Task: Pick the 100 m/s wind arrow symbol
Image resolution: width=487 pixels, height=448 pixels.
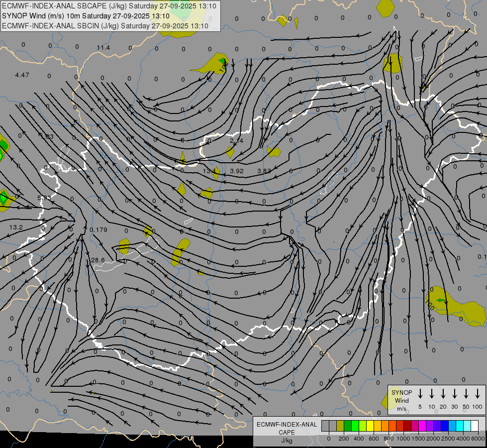Action: click(x=478, y=394)
